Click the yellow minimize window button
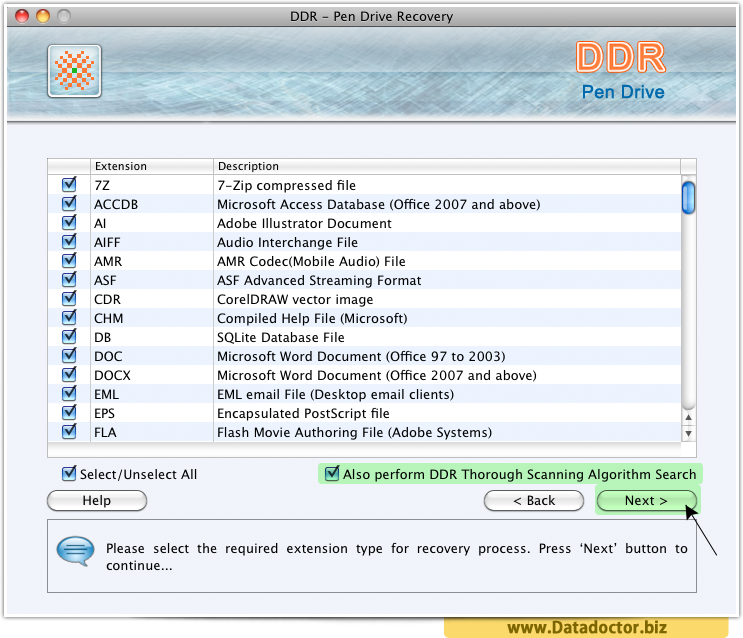 (43, 16)
